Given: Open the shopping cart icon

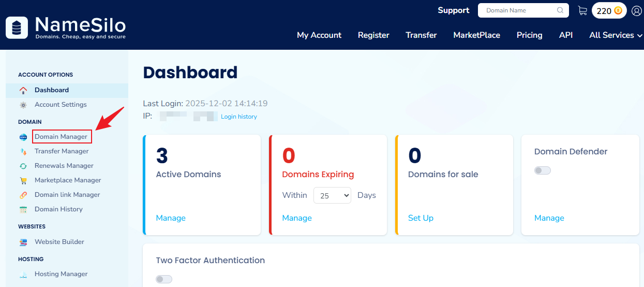Looking at the screenshot, I should pyautogui.click(x=582, y=10).
